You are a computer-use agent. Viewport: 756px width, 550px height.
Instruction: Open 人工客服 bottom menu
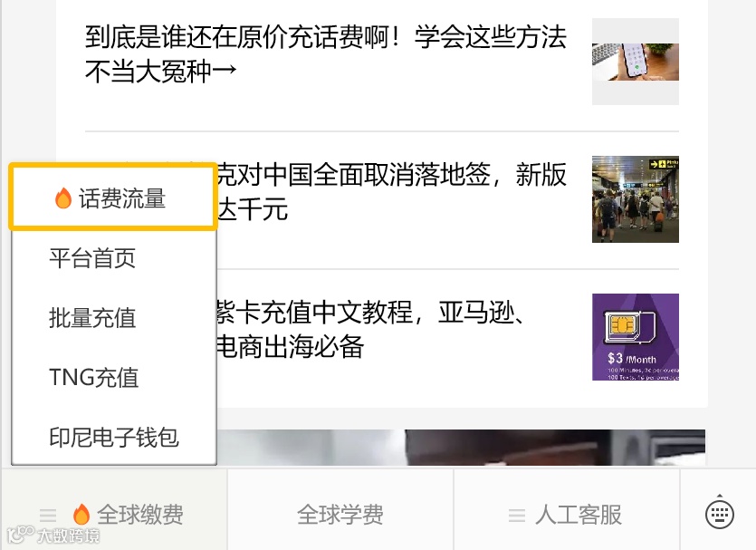pos(567,515)
